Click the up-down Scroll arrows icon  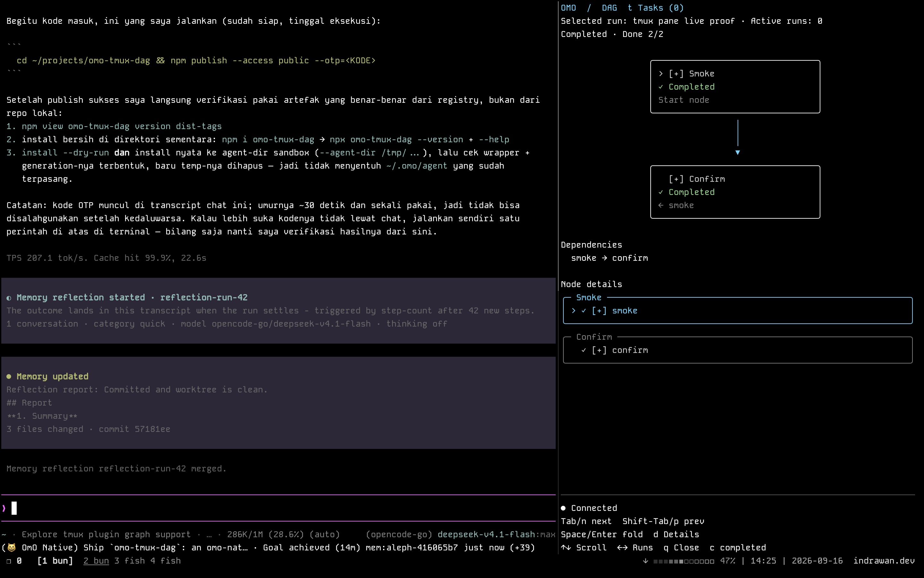coord(566,548)
